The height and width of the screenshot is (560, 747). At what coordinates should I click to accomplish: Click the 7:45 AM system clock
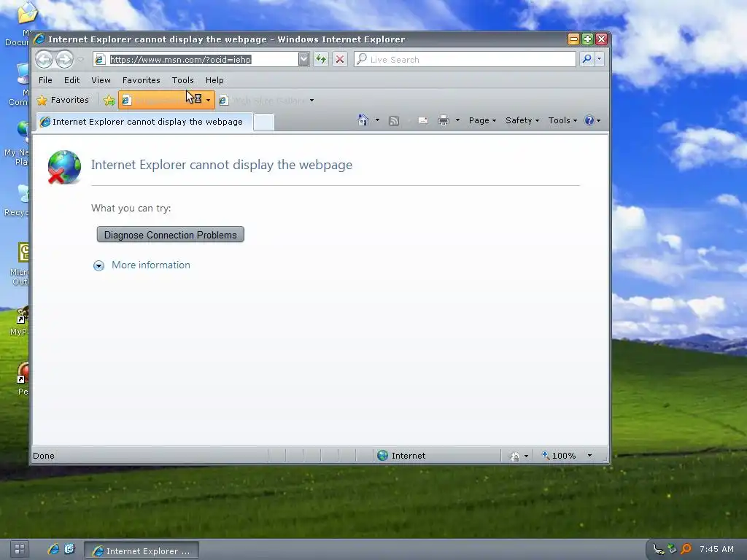(x=716, y=549)
